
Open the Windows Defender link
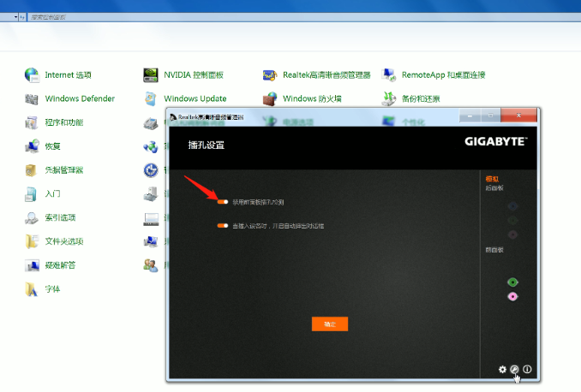(x=80, y=98)
